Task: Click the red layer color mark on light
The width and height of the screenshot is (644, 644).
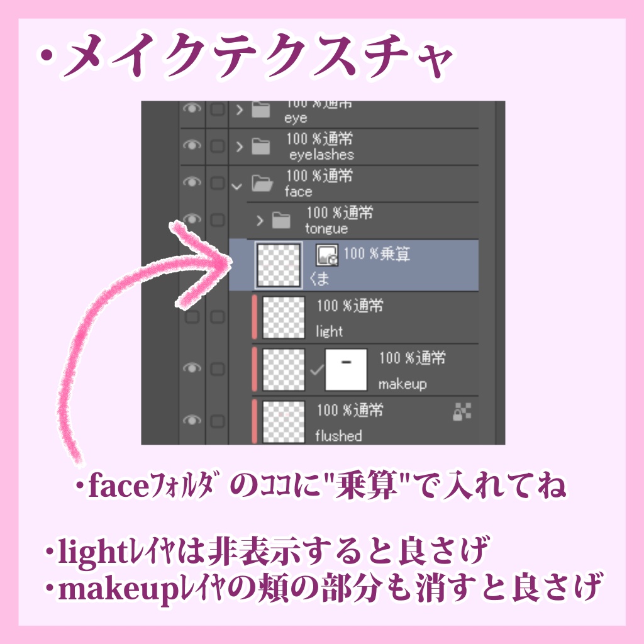Action: (x=255, y=317)
